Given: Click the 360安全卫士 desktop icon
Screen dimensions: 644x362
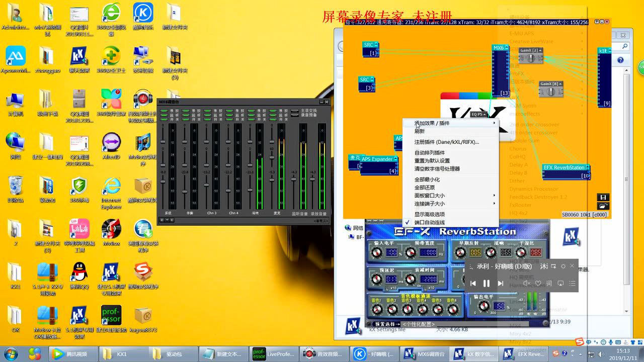Looking at the screenshot, I should [111, 60].
